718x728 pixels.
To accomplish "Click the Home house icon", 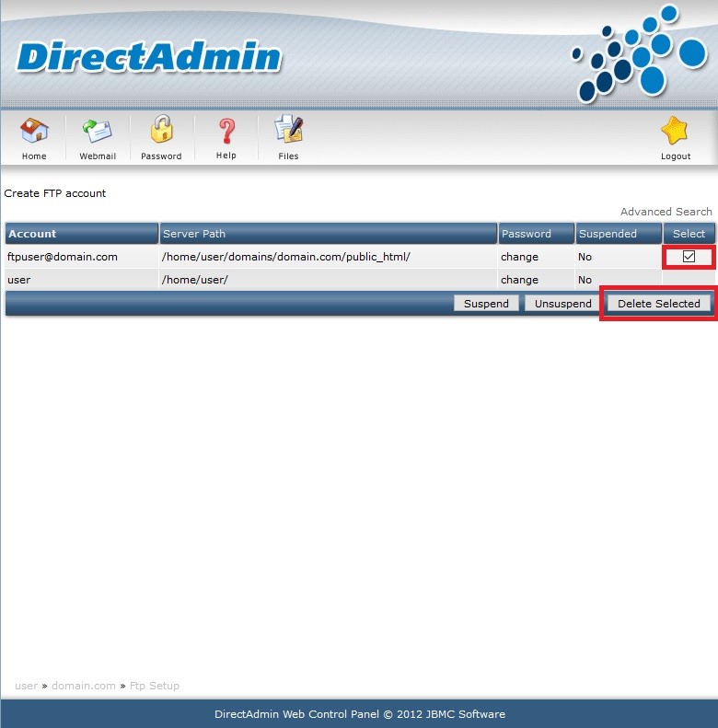I will [x=34, y=131].
